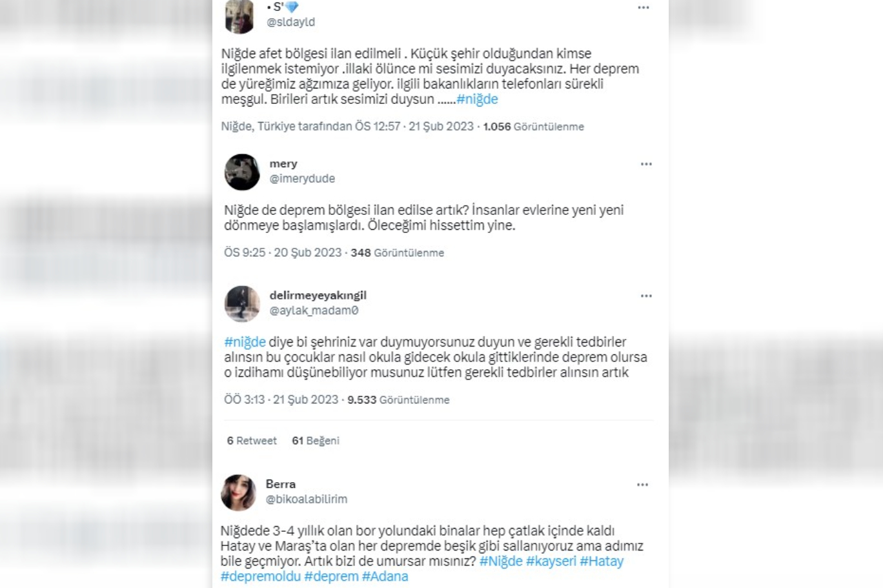Screen dimensions: 883x588
Task: Open the #kayseri hashtag
Action: [551, 561]
